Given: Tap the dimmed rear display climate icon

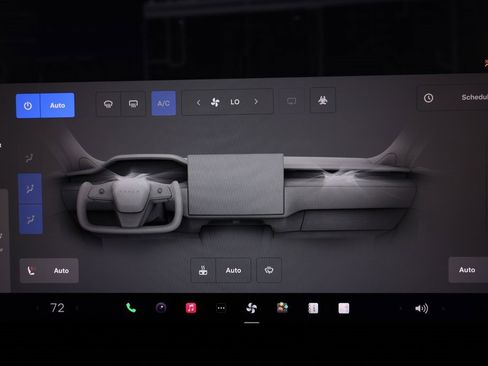Looking at the screenshot, I should click(291, 101).
